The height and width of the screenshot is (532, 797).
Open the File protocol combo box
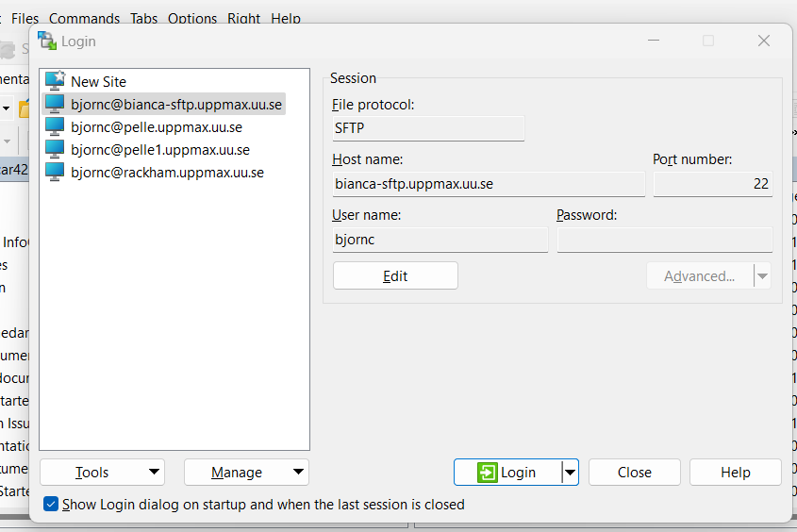(x=428, y=128)
